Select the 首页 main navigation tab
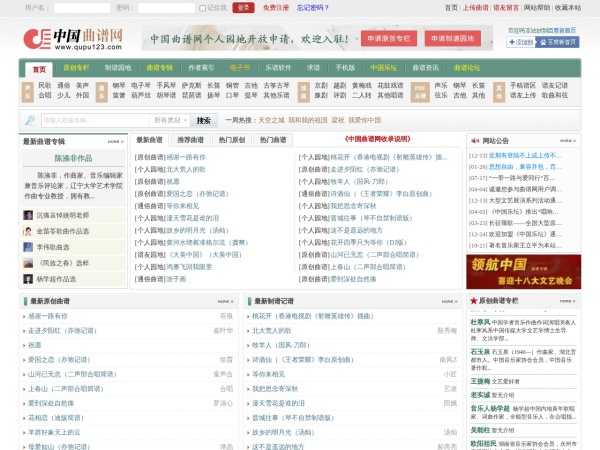The image size is (600, 450). tap(39, 69)
